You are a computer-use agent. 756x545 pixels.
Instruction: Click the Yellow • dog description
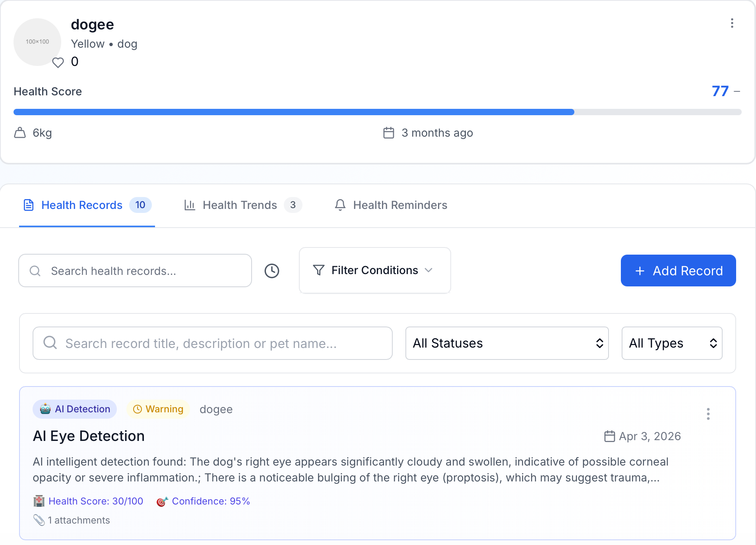104,44
